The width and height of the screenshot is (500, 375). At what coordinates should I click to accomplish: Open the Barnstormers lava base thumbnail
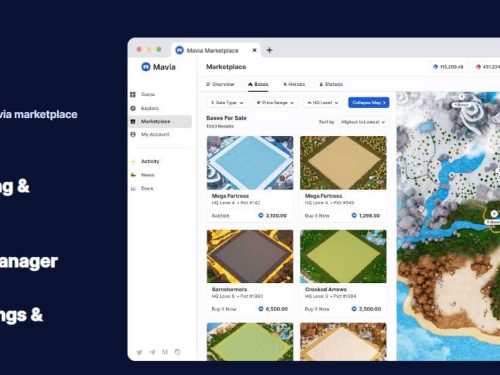(x=250, y=256)
